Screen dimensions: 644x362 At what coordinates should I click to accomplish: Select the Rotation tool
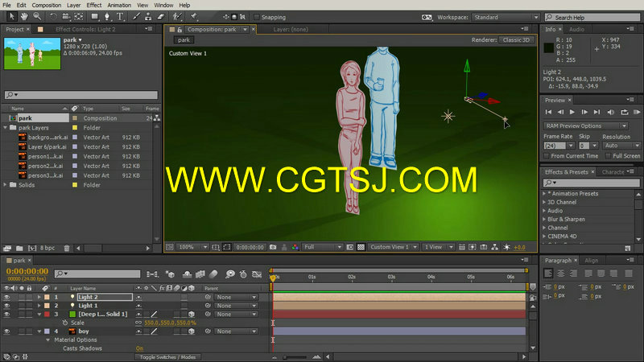click(x=53, y=17)
